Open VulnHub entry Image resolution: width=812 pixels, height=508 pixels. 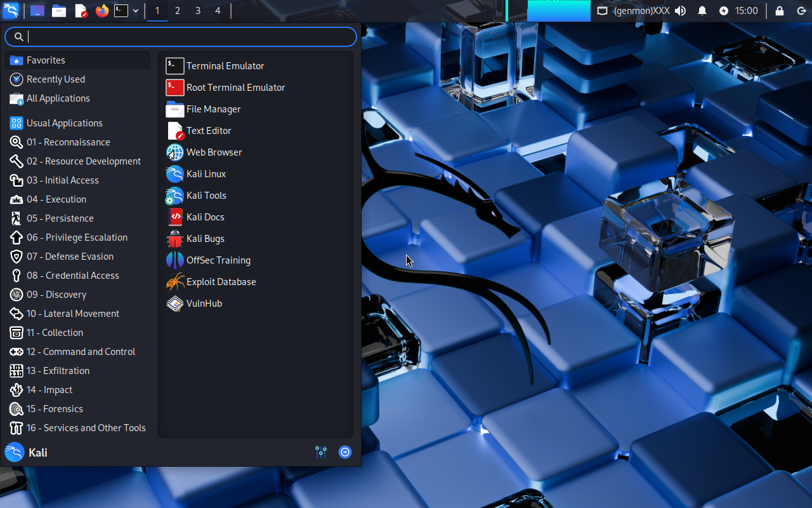point(255,304)
